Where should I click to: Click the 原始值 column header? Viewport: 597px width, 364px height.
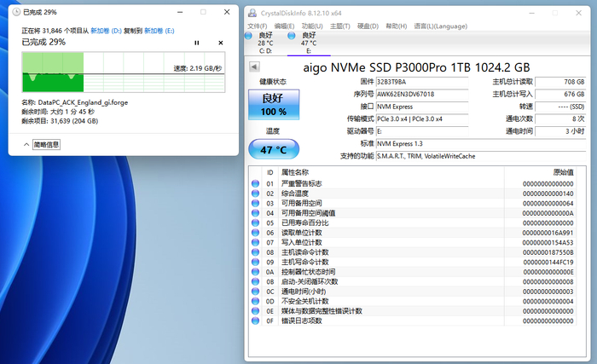coord(563,172)
